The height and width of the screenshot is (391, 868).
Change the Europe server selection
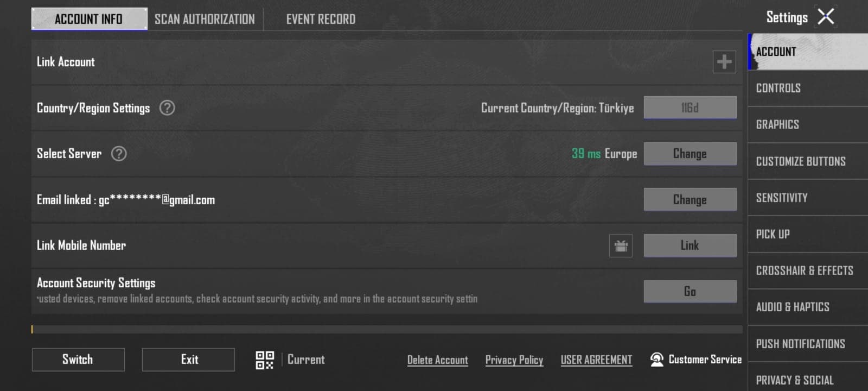click(x=690, y=154)
